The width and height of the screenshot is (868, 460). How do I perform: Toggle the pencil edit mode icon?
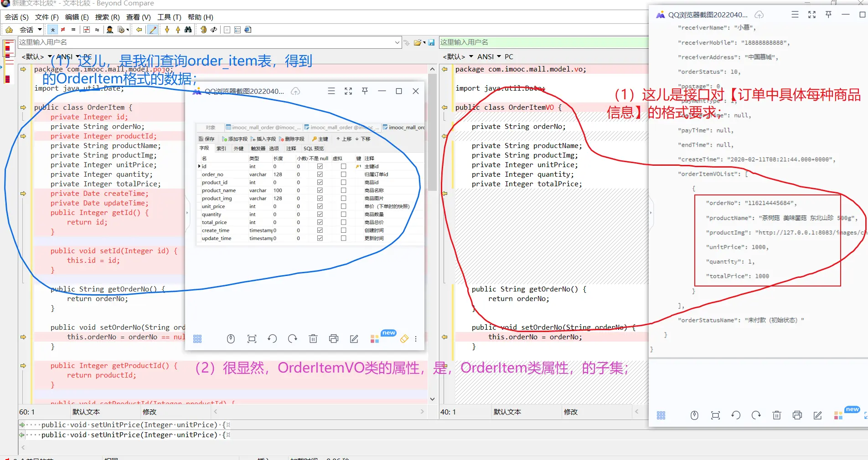[153, 30]
